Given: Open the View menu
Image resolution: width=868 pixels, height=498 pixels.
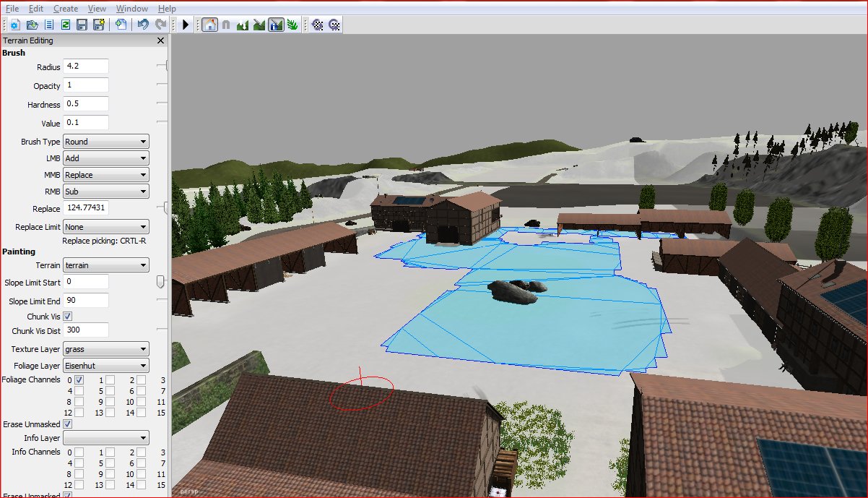Looking at the screenshot, I should 97,9.
